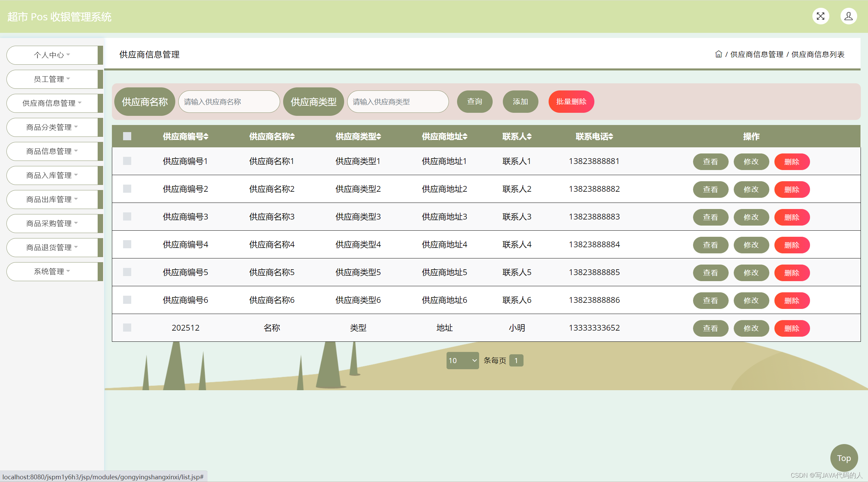
Task: Sort by 联系人 column arrows
Action: pos(529,137)
